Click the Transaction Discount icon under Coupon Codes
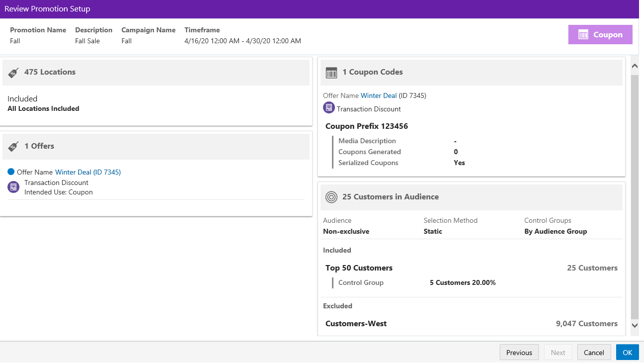 [329, 107]
